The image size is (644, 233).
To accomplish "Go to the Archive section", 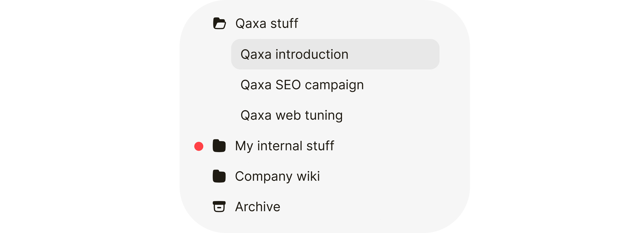I will click(257, 206).
